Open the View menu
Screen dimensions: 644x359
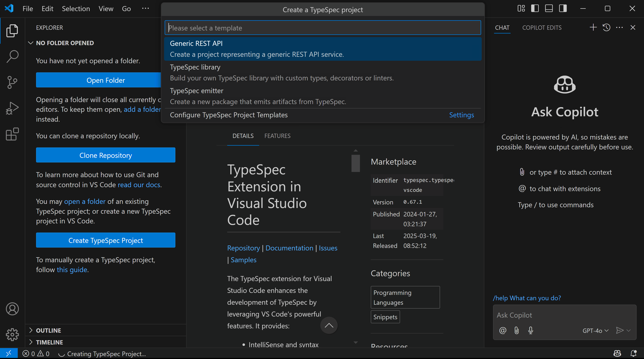[106, 8]
